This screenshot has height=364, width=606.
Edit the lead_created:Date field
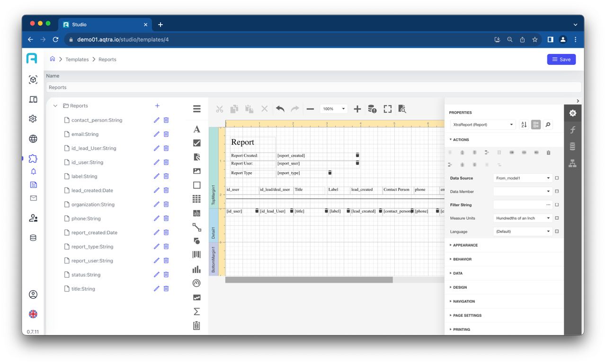coord(157,190)
